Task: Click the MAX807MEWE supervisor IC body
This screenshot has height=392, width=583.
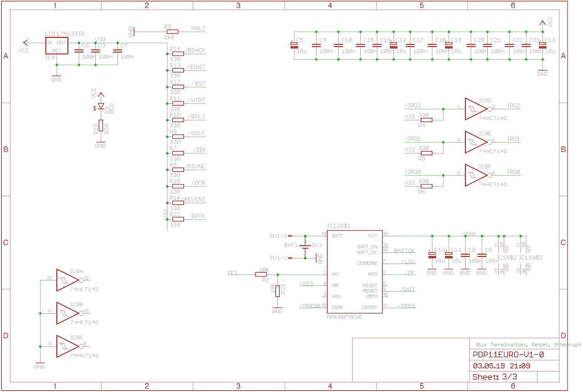Action: tap(355, 271)
